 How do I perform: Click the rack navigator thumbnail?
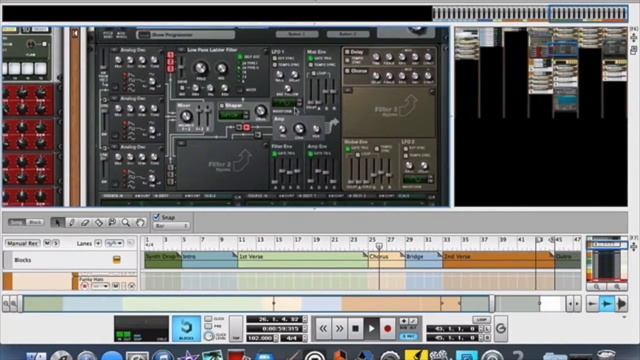541,116
